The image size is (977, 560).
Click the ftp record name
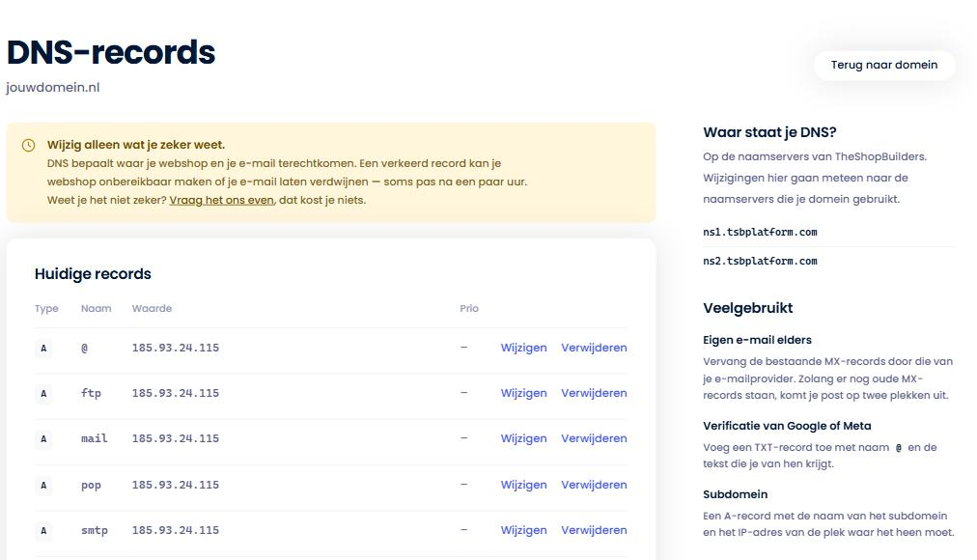coord(91,394)
